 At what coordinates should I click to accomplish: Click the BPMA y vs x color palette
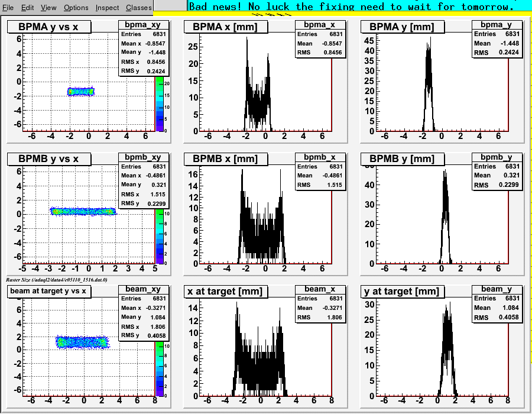point(160,104)
